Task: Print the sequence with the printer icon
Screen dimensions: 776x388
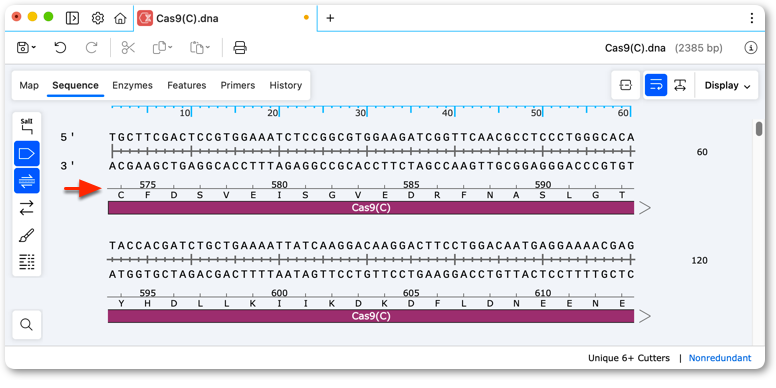Action: pyautogui.click(x=240, y=48)
